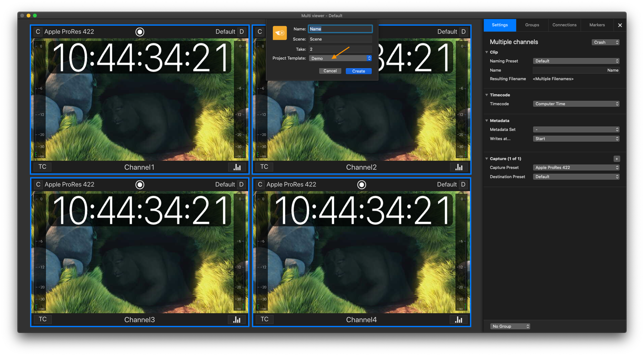
Task: Add a capture with the plus button
Action: (x=617, y=159)
